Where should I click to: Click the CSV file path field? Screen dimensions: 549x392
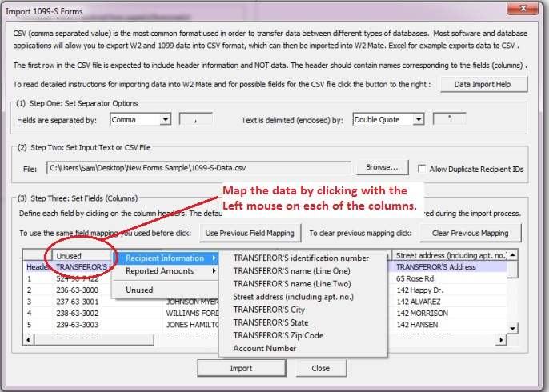pyautogui.click(x=198, y=168)
